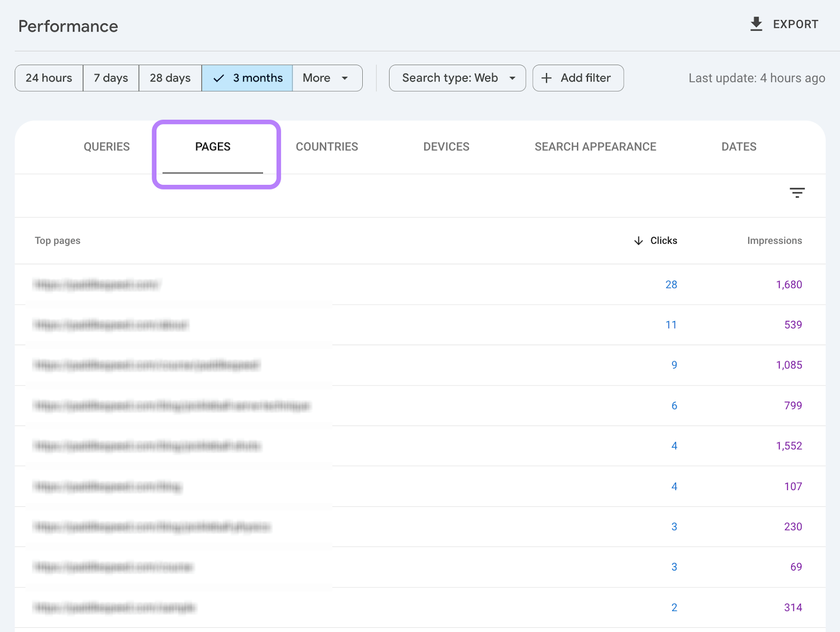Switch date range to 24 hours
The width and height of the screenshot is (840, 632).
coord(48,78)
